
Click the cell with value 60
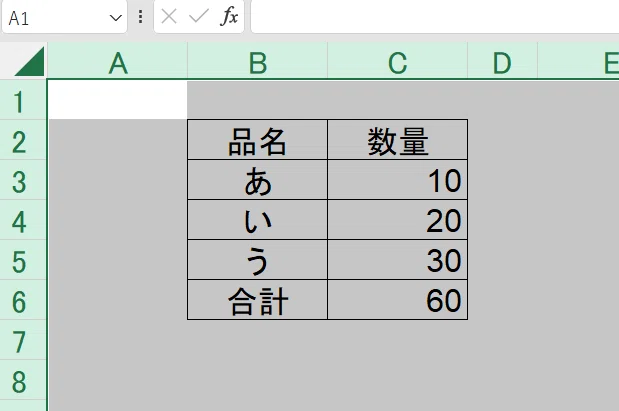(398, 300)
